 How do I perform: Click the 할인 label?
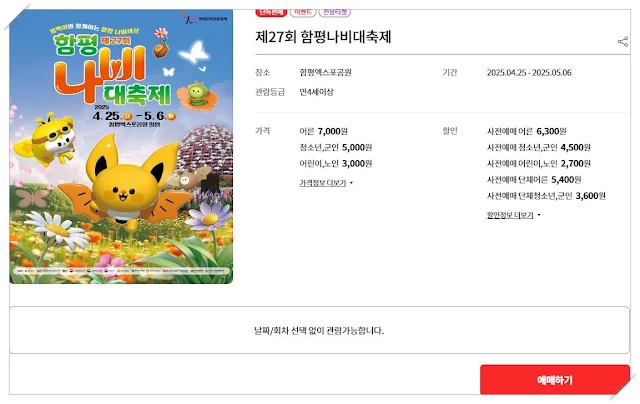point(450,131)
